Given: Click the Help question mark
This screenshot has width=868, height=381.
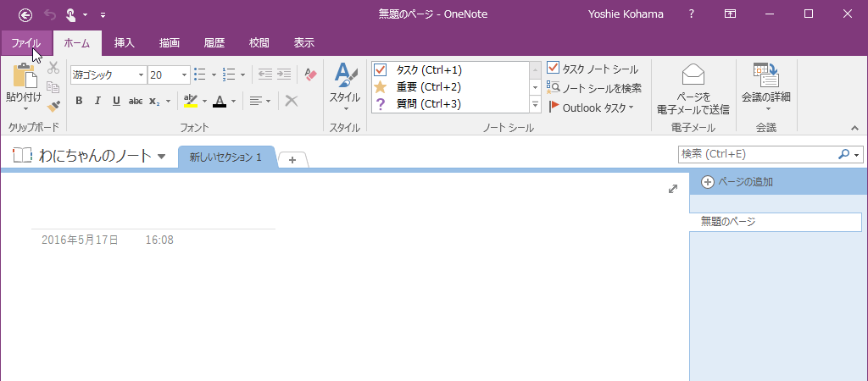Looking at the screenshot, I should 692,14.
